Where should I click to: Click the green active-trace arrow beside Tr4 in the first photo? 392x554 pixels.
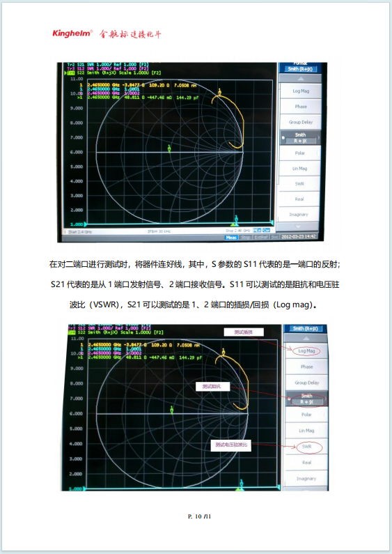[x=65, y=72]
